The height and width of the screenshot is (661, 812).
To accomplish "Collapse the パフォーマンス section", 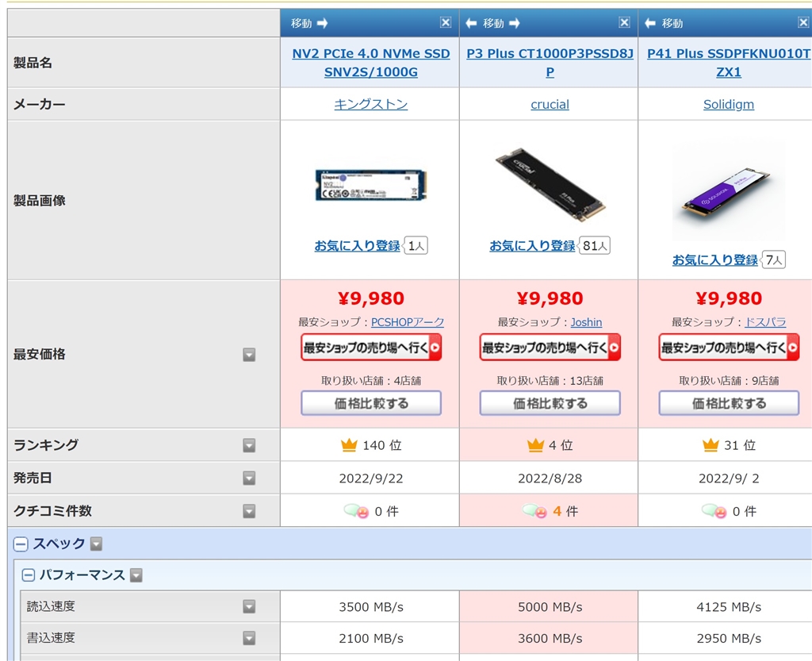I will (x=29, y=575).
